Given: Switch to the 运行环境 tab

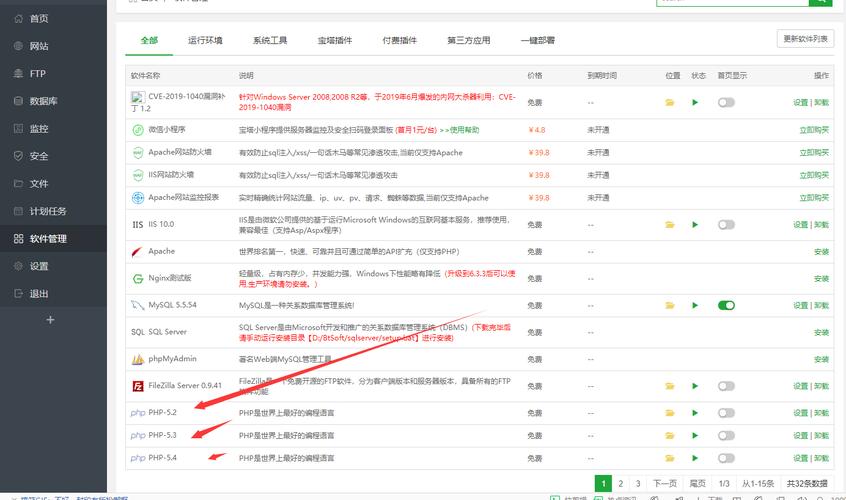Looking at the screenshot, I should pyautogui.click(x=205, y=40).
